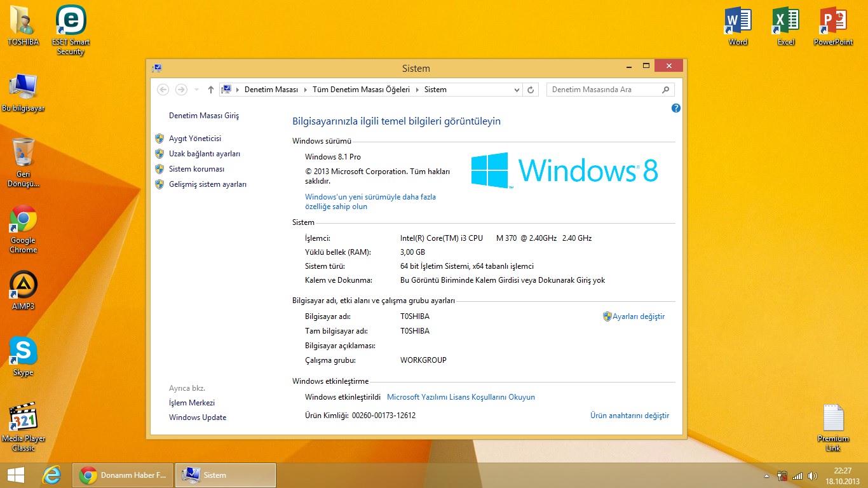Click search magnifier in Denetim Masası box
This screenshot has width=868, height=488.
[666, 90]
